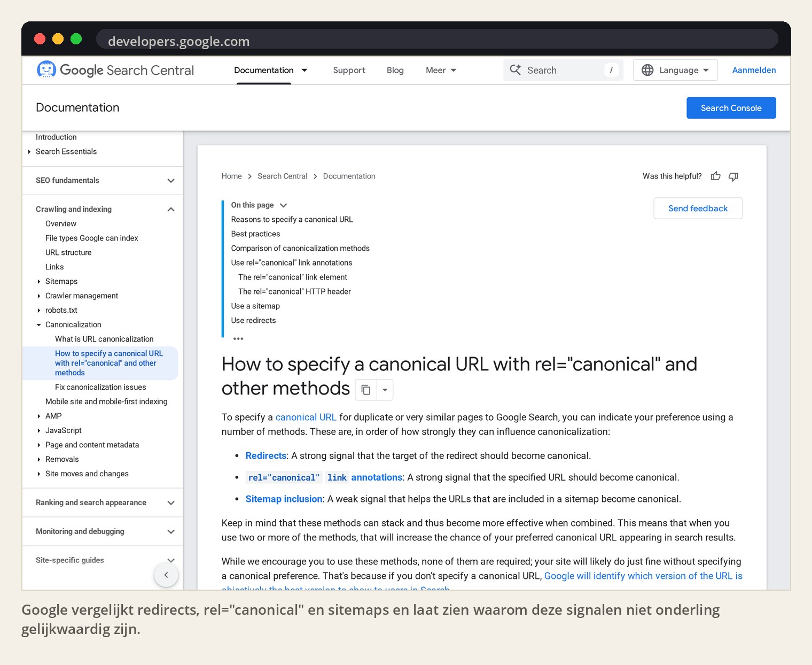Focus the Search input field
The height and width of the screenshot is (665, 812).
pyautogui.click(x=563, y=70)
